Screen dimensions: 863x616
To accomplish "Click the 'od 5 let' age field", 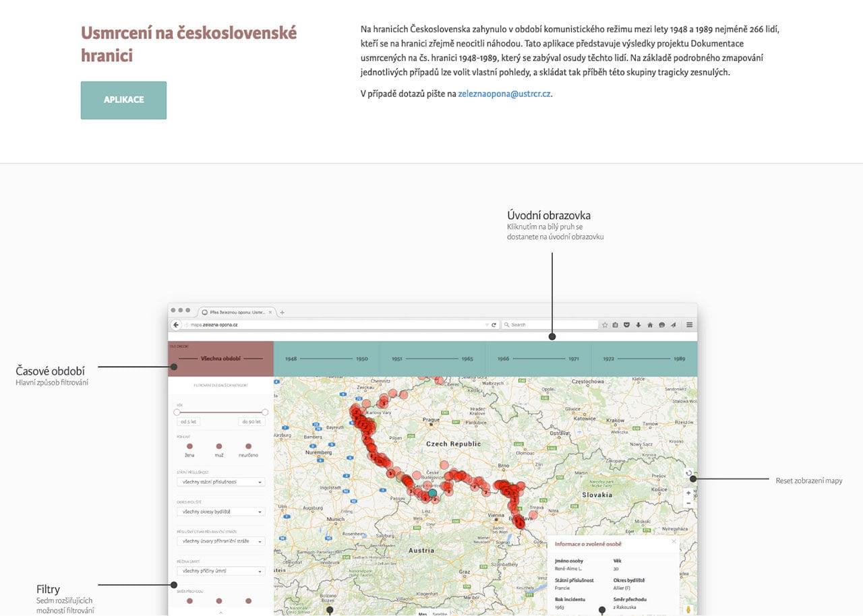I will (188, 422).
